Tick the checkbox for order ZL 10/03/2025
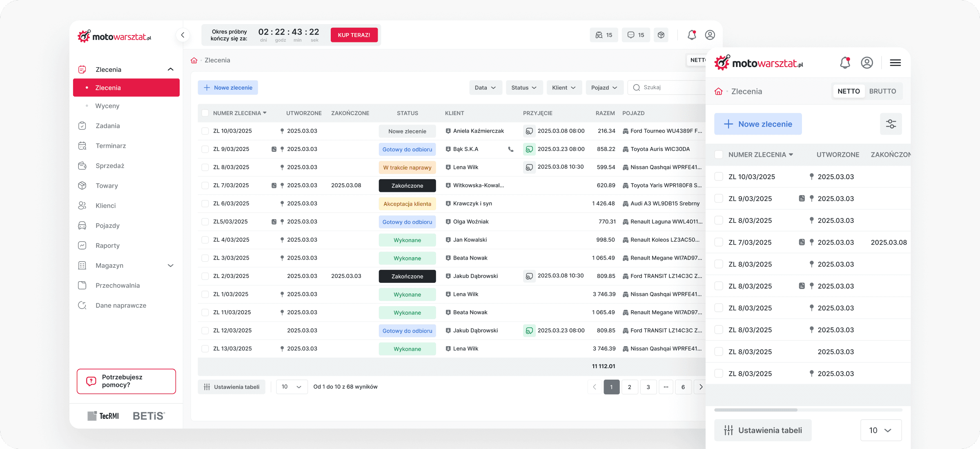Screen dimensions: 980x449 pyautogui.click(x=205, y=131)
